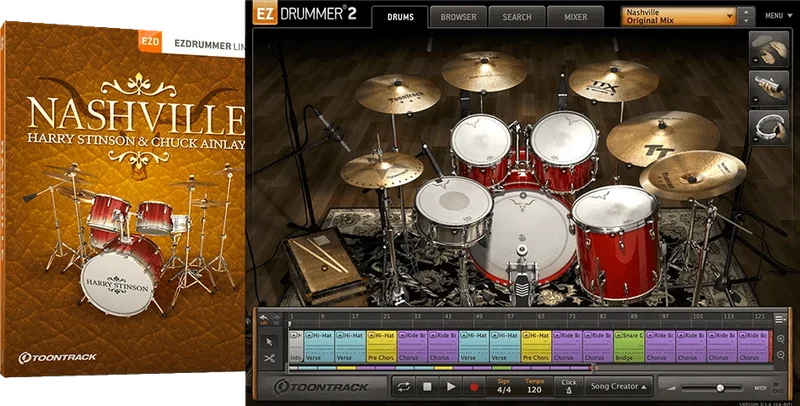Click the red floor tom
This screenshot has width=800, height=406.
[x=615, y=242]
